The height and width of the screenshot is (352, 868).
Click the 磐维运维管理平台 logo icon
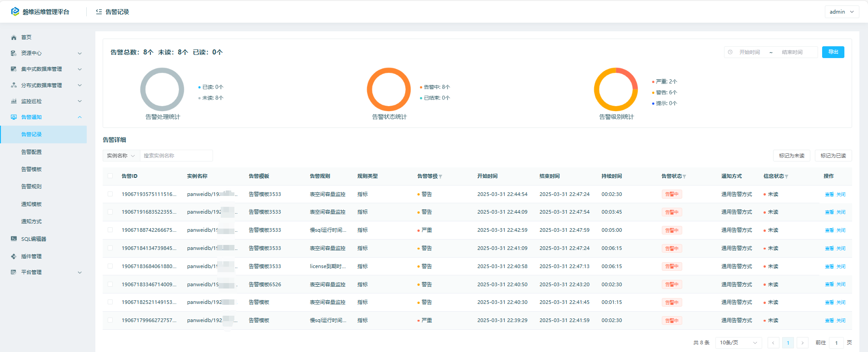15,11
